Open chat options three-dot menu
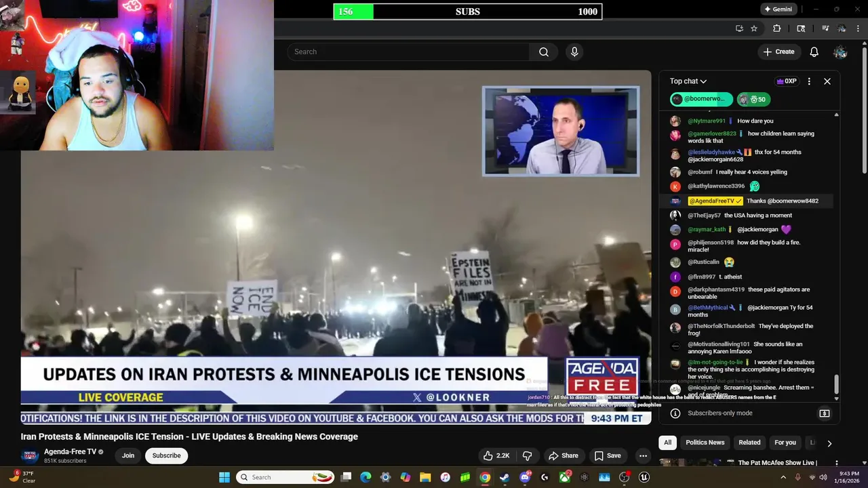The width and height of the screenshot is (868, 488). [x=809, y=81]
